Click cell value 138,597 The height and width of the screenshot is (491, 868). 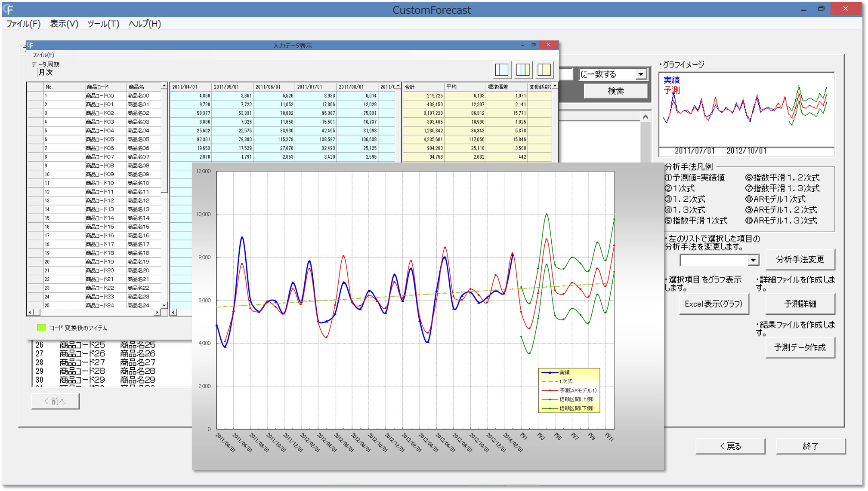point(315,139)
